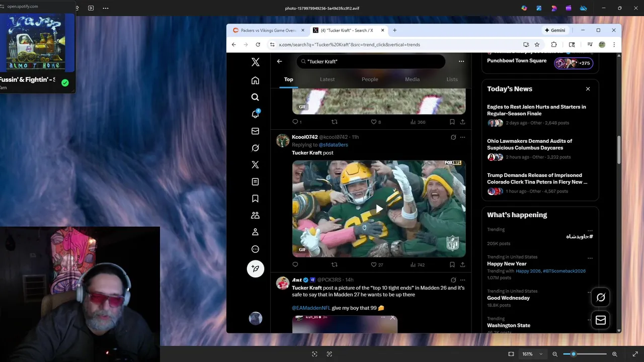Close the Today's News panel
644x362 pixels.
[x=588, y=89]
